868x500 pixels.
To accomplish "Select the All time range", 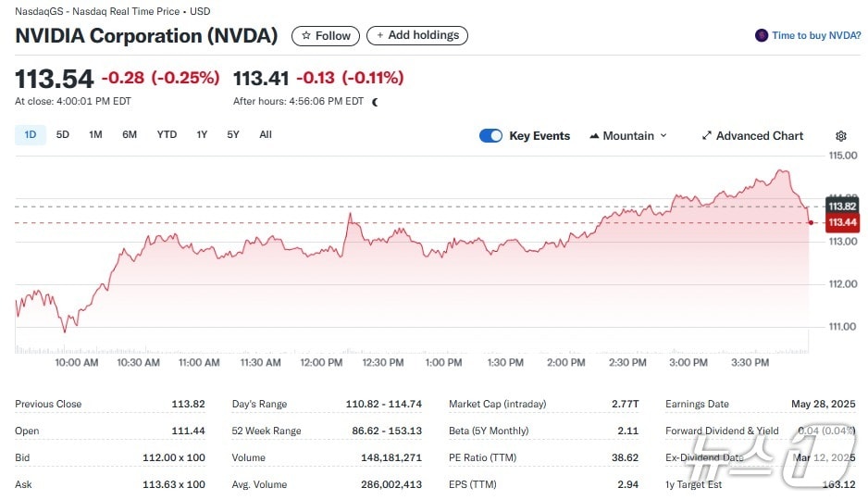I will [x=266, y=135].
